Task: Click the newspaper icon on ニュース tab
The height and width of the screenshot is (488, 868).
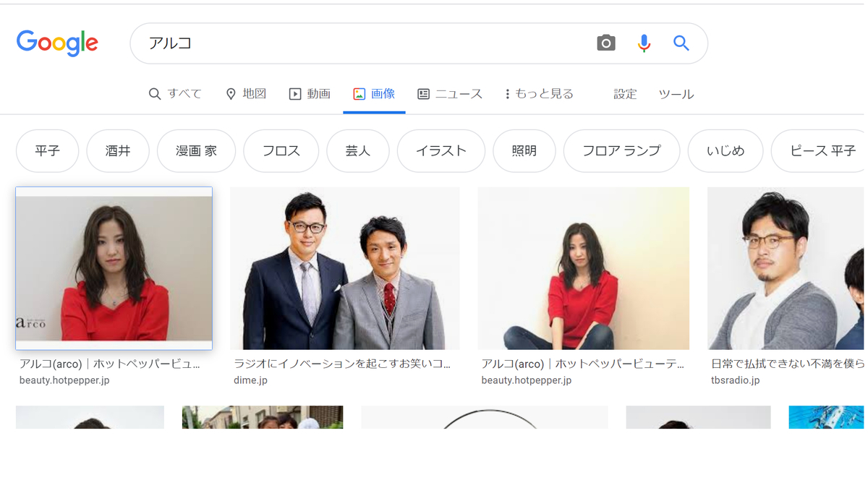Action: point(424,94)
